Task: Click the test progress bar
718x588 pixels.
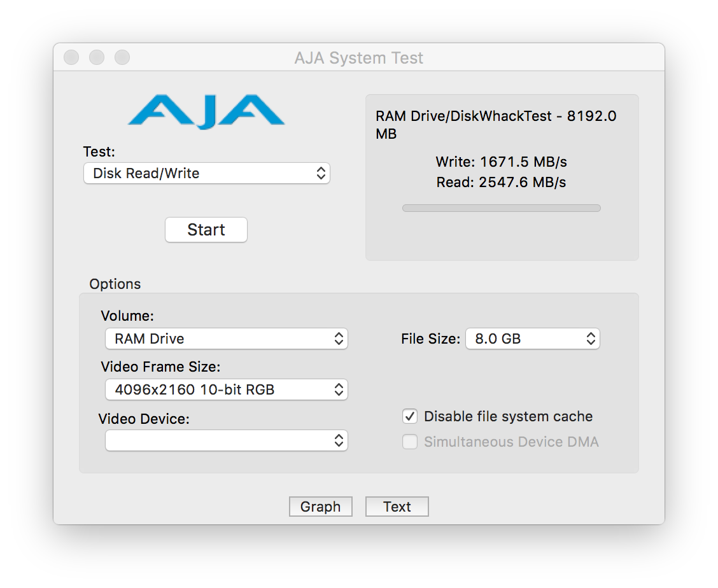Action: pos(501,208)
